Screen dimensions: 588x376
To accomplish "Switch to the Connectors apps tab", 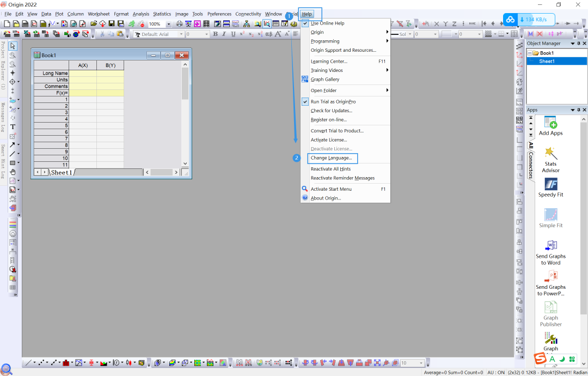I will 531,165.
